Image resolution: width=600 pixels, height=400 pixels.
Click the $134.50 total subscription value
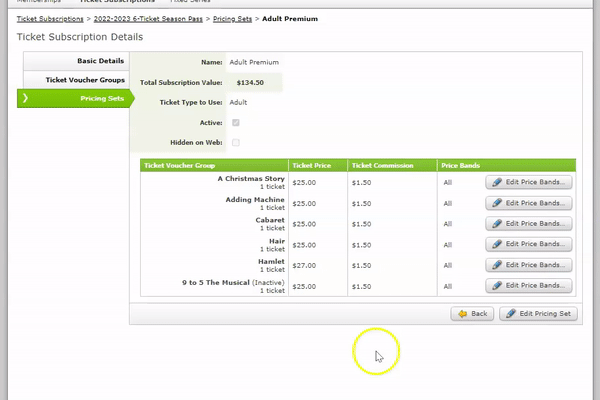click(250, 83)
